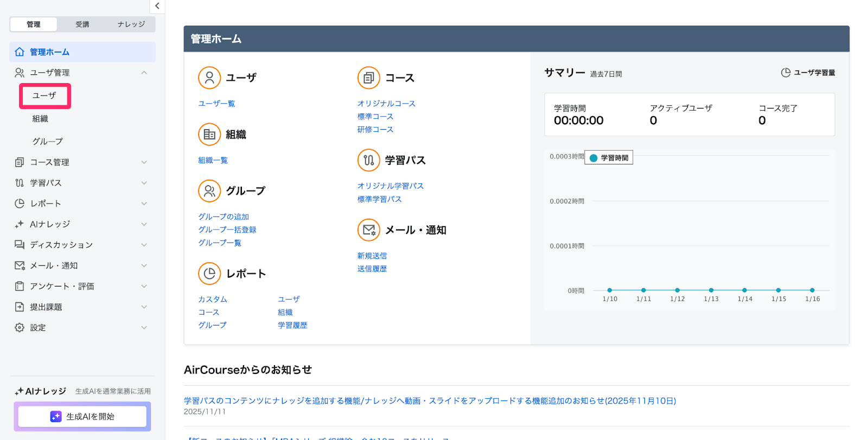Open the ユーザ一覧 link
The height and width of the screenshot is (440, 868).
pos(216,104)
